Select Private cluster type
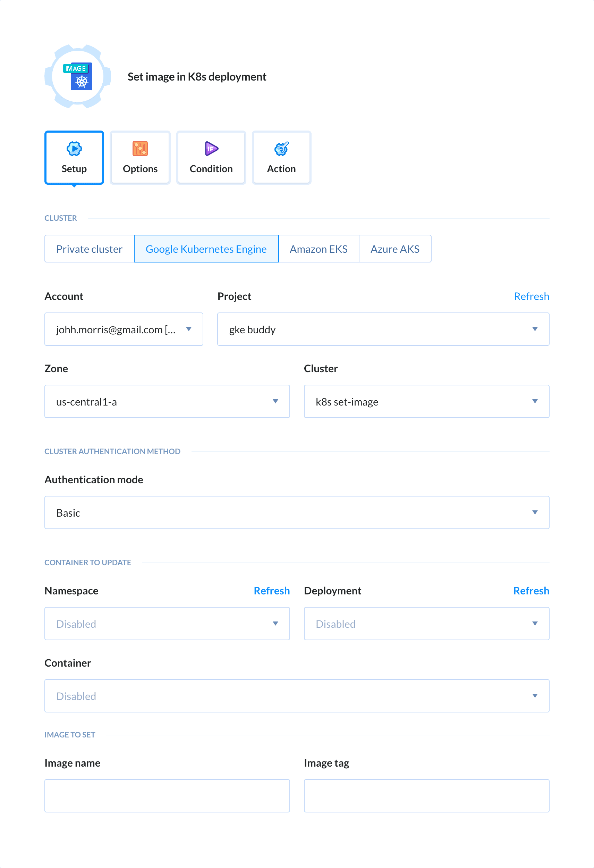594x868 pixels. tap(89, 249)
